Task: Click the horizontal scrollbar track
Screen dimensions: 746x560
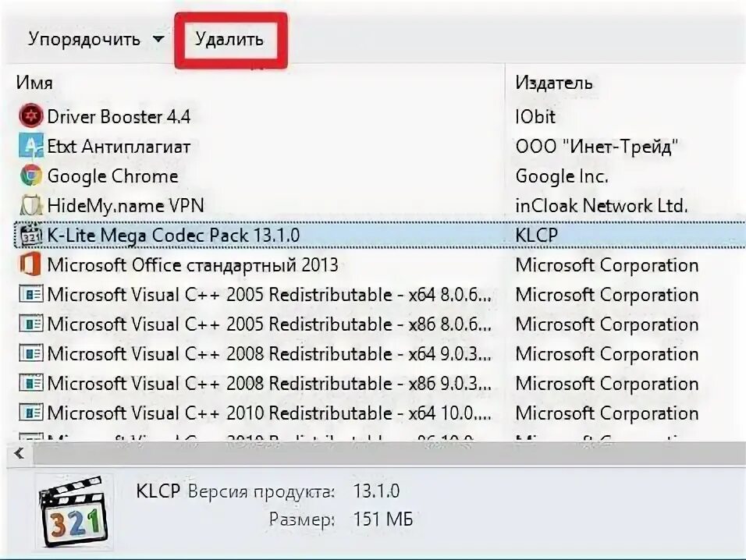Action: click(388, 453)
